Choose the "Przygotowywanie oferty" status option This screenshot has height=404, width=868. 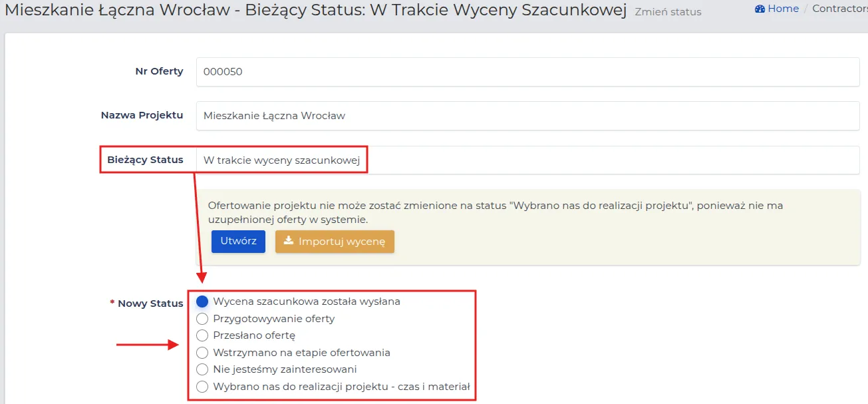(x=202, y=318)
